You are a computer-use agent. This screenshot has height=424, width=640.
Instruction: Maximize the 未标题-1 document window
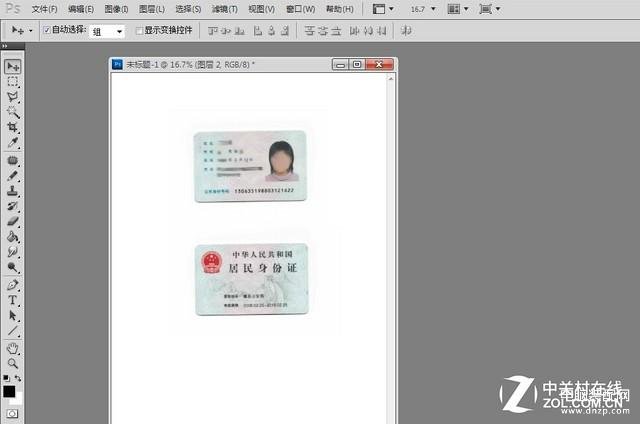(x=357, y=64)
